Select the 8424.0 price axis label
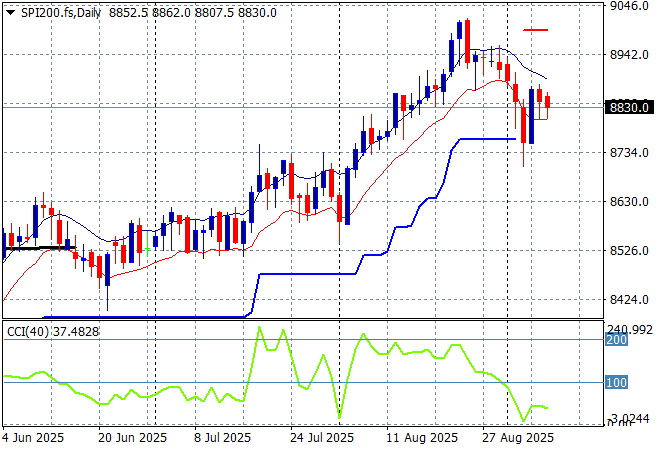 pyautogui.click(x=629, y=300)
